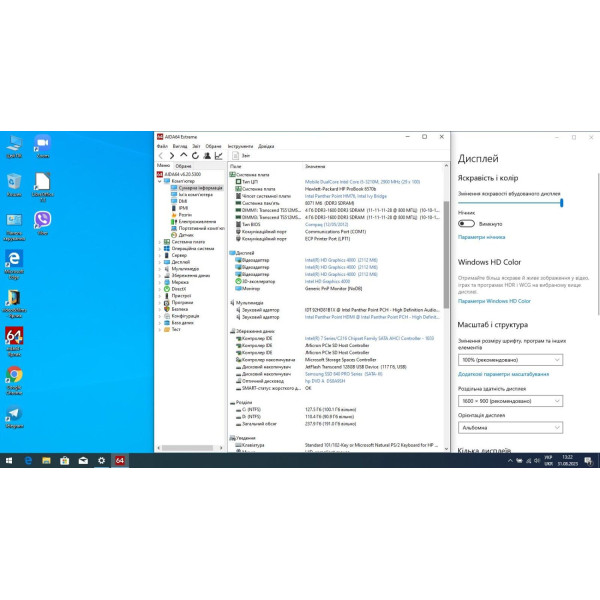Open the LibreOffice desktop shortcut
Screen dimensions: 600x600
pyautogui.click(x=42, y=187)
